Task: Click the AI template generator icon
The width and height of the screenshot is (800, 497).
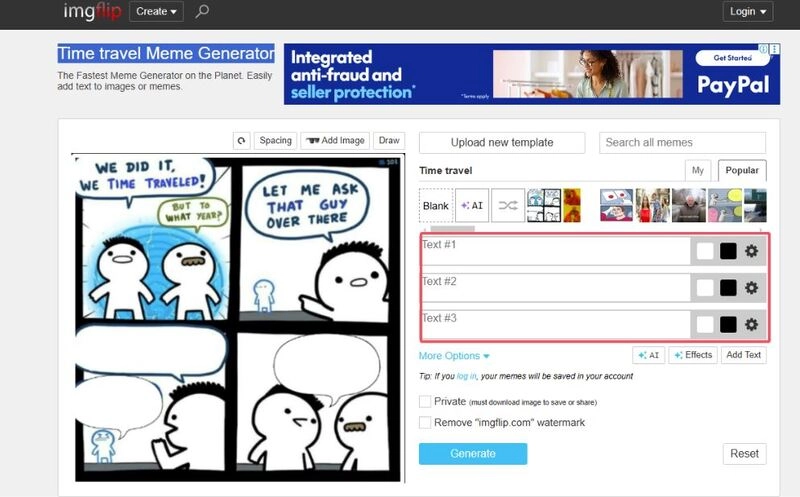Action: (472, 206)
